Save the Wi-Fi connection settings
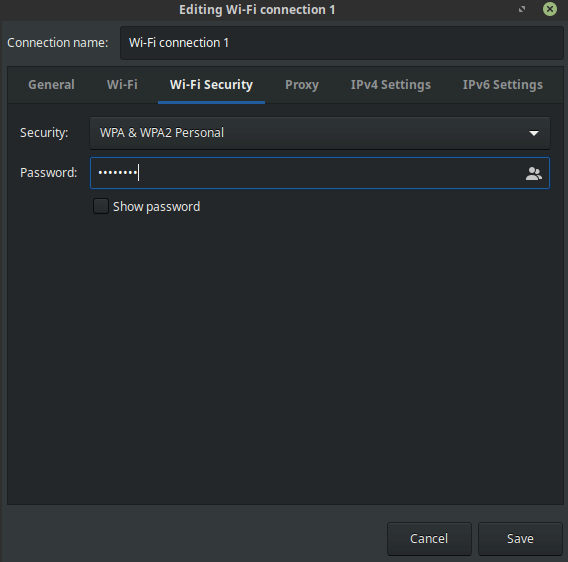The height and width of the screenshot is (562, 568). pyautogui.click(x=520, y=539)
